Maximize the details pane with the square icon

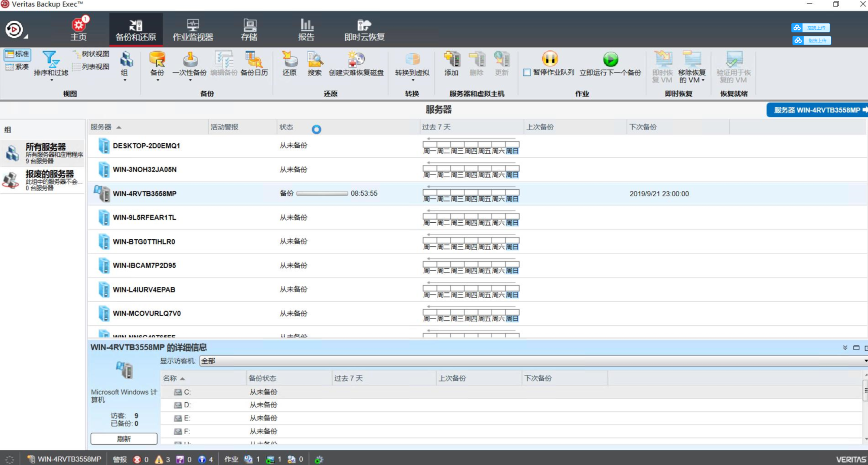pyautogui.click(x=856, y=348)
